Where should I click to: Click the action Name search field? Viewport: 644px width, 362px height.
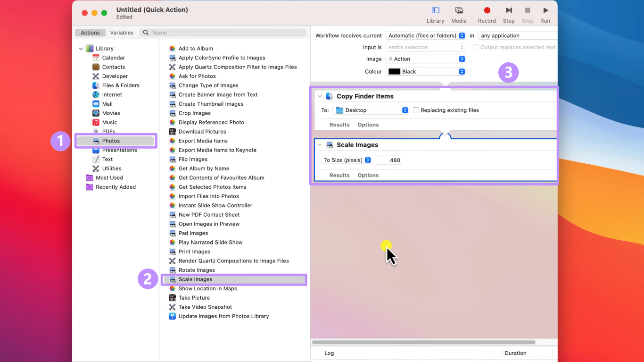coord(223,33)
